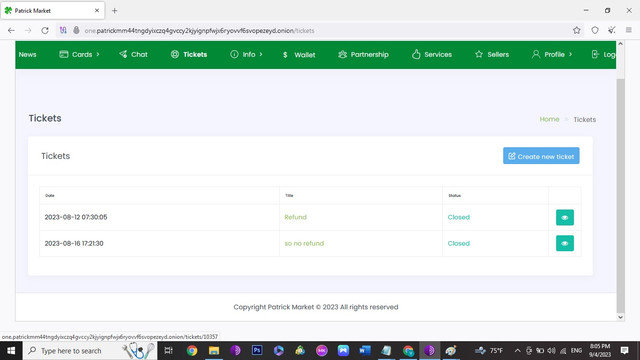The height and width of the screenshot is (360, 640).
Task: Click the browser back arrow
Action: tap(11, 31)
